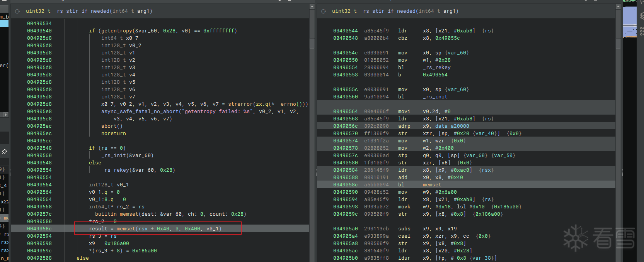Open the stacked layers icon on the right edge
Screen dimensions: 644x262
[642, 16]
